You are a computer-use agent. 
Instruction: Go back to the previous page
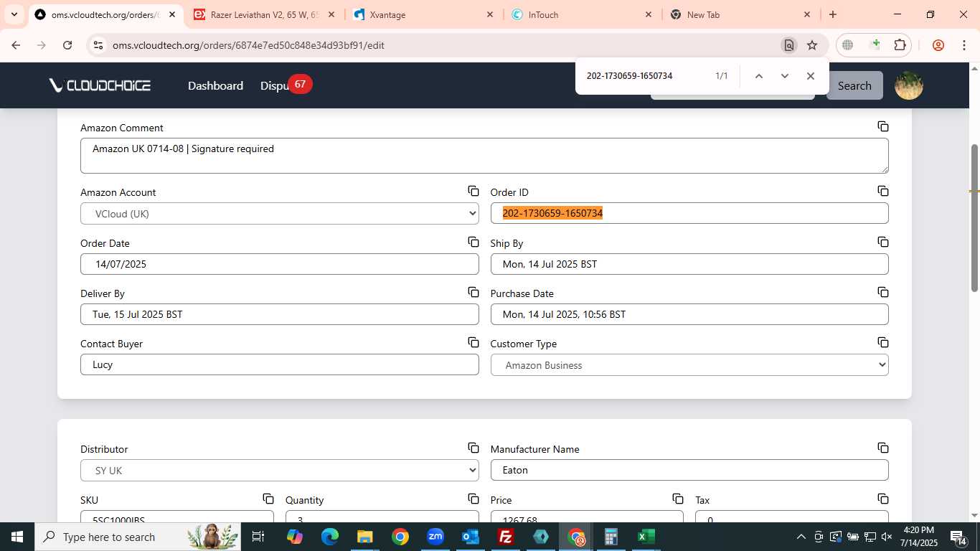(x=16, y=45)
